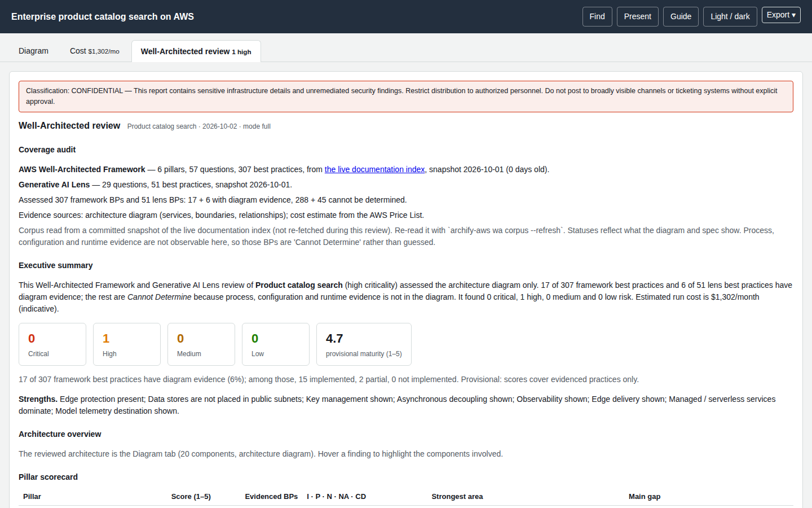Switch to the Diagram tab

33,51
